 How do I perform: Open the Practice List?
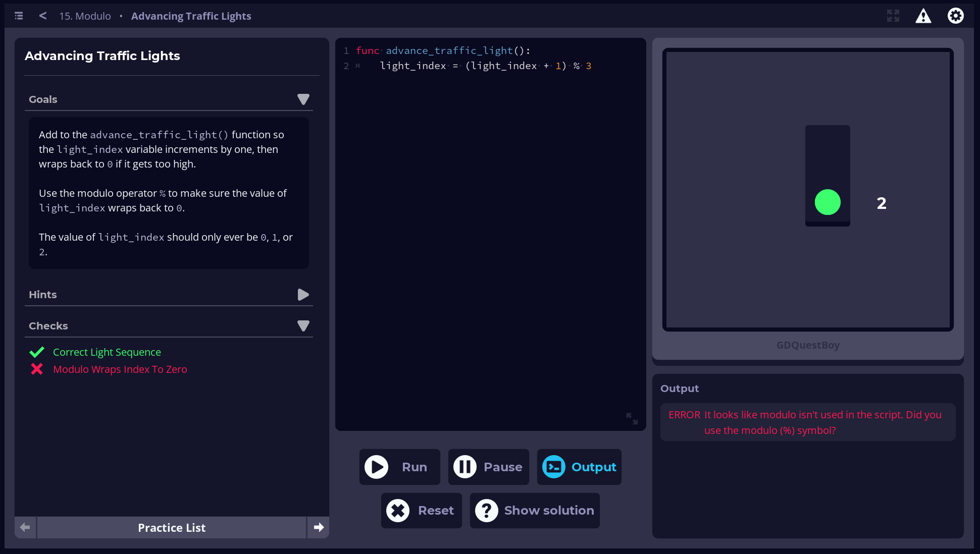pos(172,527)
